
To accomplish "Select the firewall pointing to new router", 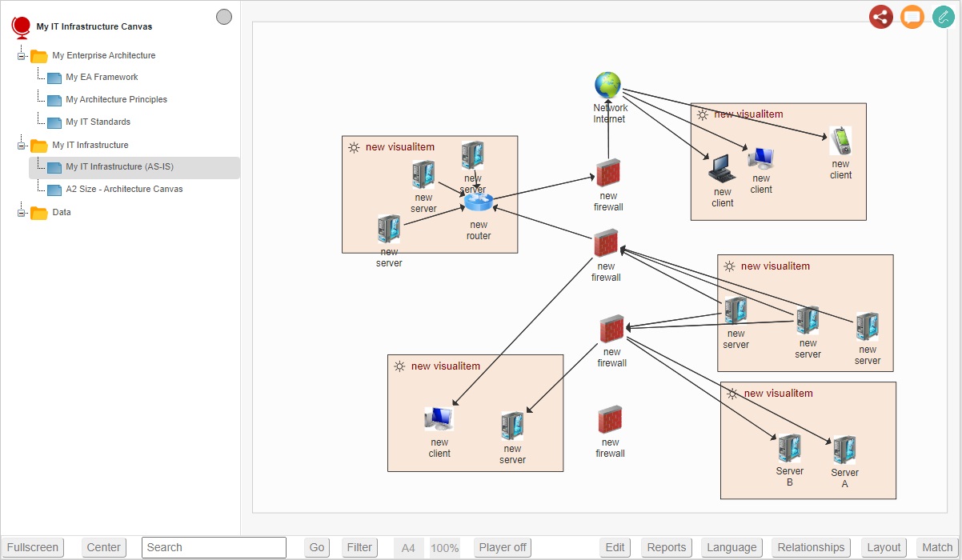I will pyautogui.click(x=606, y=244).
